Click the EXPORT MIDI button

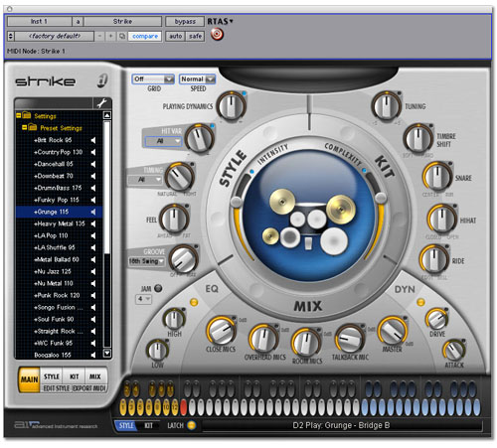click(x=88, y=388)
